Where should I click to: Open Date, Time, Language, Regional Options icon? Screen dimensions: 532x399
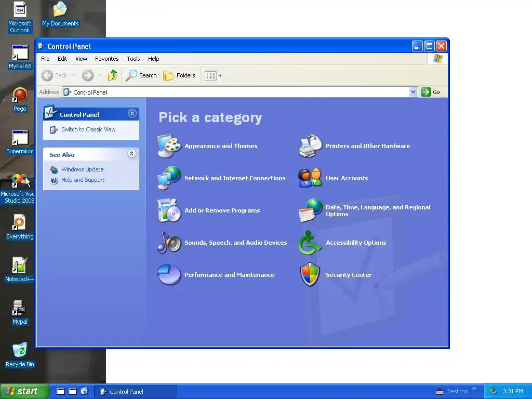point(310,210)
